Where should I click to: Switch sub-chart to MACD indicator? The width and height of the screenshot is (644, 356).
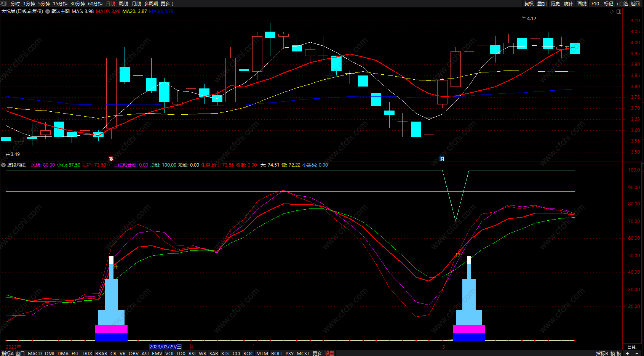[35, 353]
